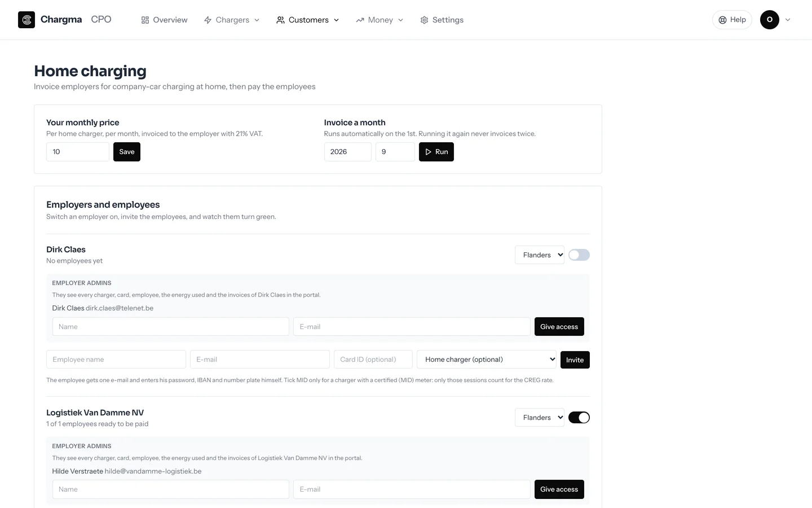Click the Invite employee button

[575, 360]
